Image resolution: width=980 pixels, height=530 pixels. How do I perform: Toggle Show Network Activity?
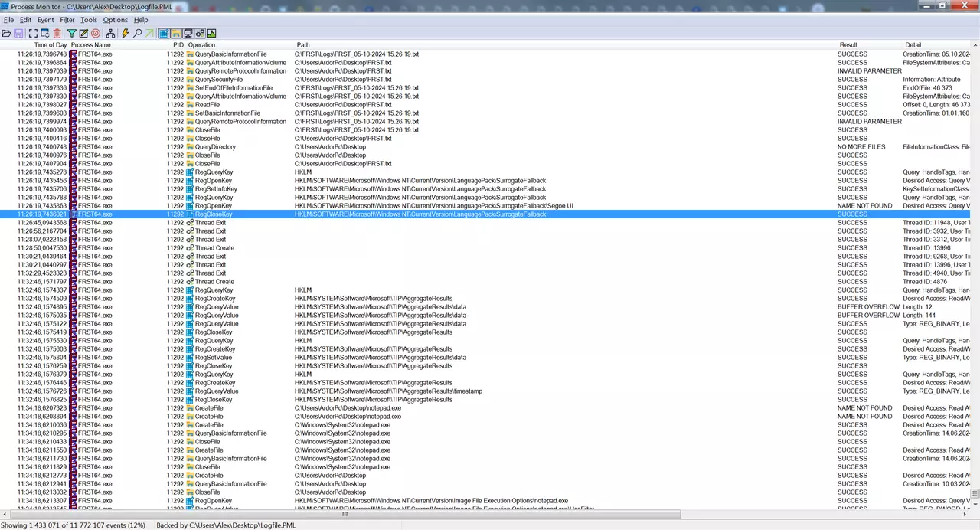pos(188,34)
